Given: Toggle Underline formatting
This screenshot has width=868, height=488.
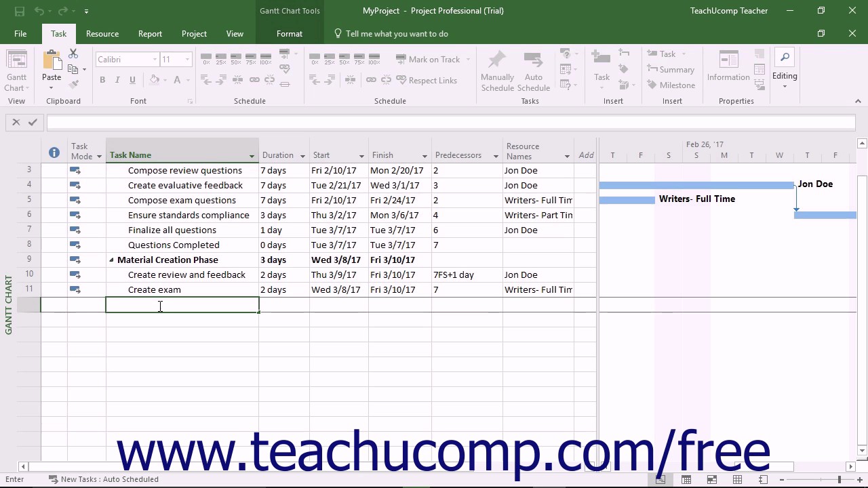Looking at the screenshot, I should tap(132, 80).
